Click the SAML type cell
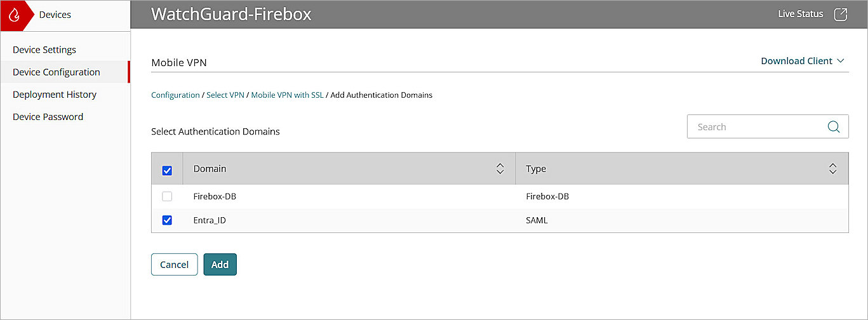 pyautogui.click(x=537, y=220)
